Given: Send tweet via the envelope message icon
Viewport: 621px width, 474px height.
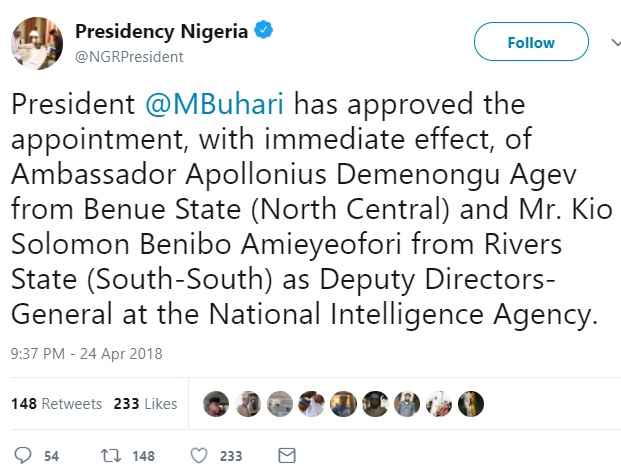Looking at the screenshot, I should (286, 455).
